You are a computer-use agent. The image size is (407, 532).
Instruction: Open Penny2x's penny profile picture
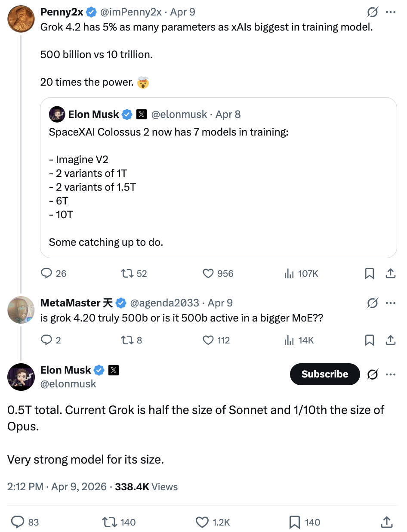coord(21,19)
